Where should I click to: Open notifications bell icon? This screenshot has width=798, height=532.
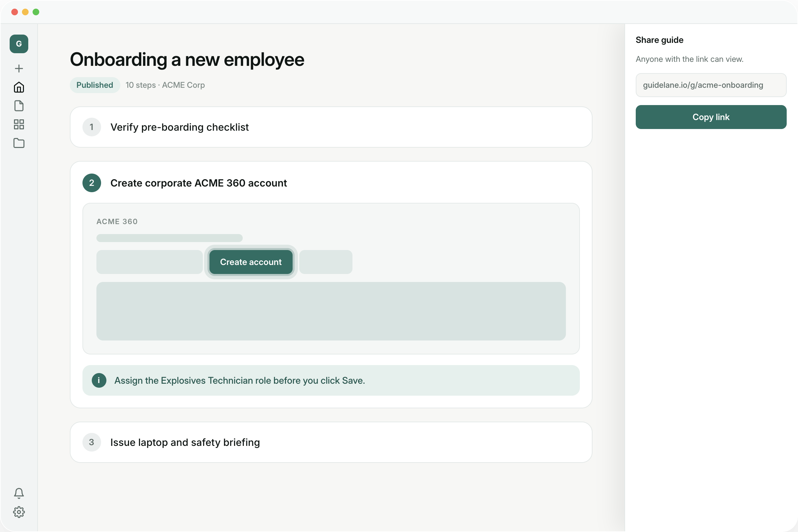point(19,493)
